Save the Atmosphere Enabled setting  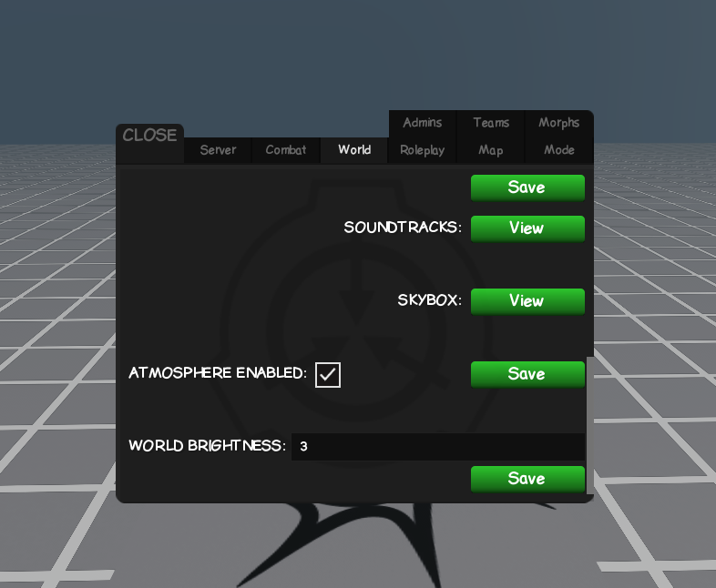tap(527, 374)
